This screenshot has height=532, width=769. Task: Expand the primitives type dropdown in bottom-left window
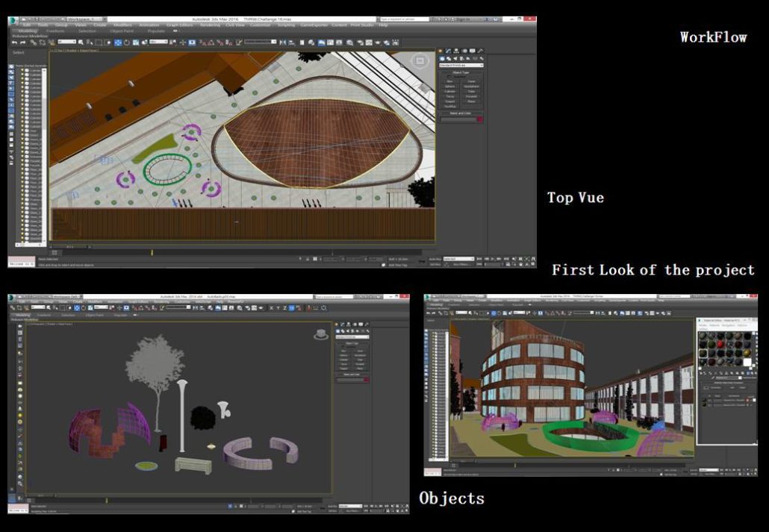352,337
